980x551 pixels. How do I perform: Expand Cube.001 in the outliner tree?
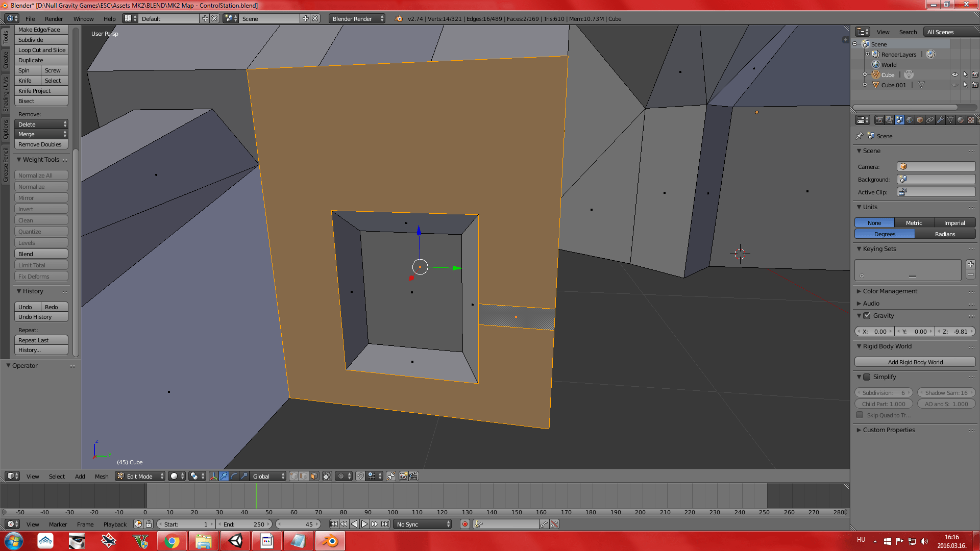coord(865,85)
